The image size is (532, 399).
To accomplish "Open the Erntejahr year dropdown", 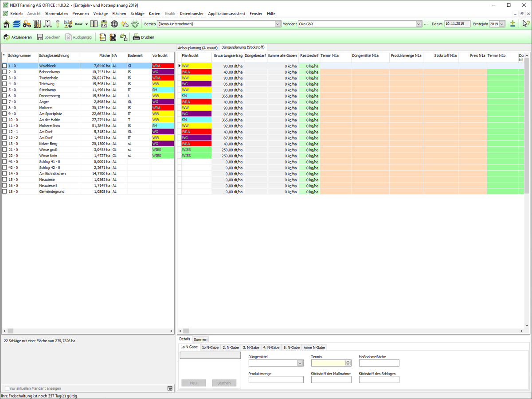I will (502, 24).
